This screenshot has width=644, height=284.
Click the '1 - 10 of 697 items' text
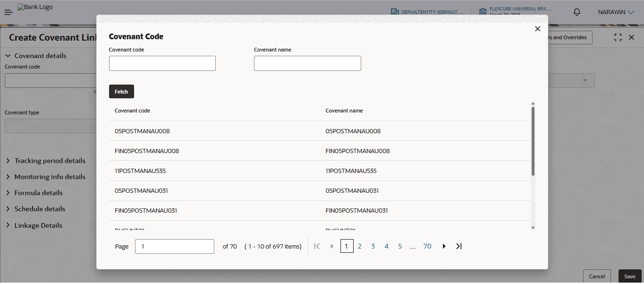click(273, 246)
